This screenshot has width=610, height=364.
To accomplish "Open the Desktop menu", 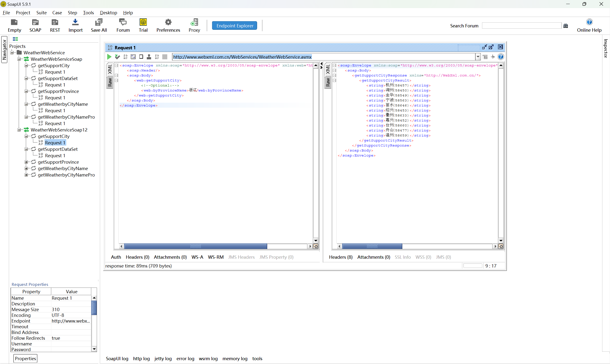I will tap(108, 13).
